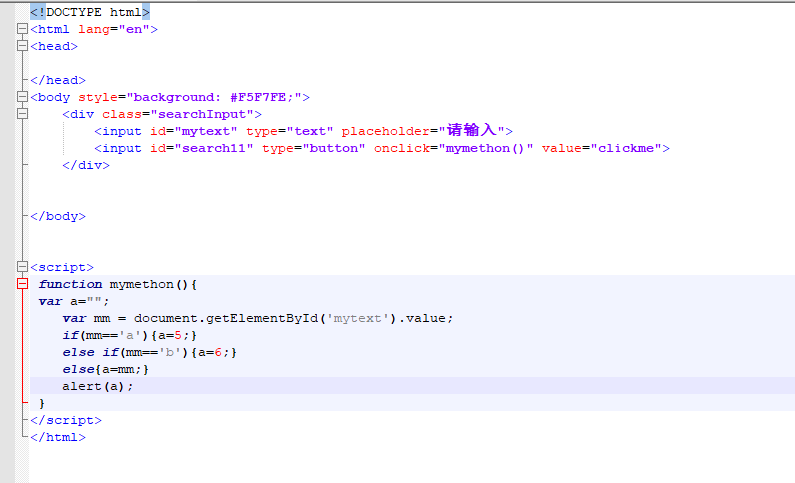
Task: Click the type="text" attribute
Action: [290, 131]
